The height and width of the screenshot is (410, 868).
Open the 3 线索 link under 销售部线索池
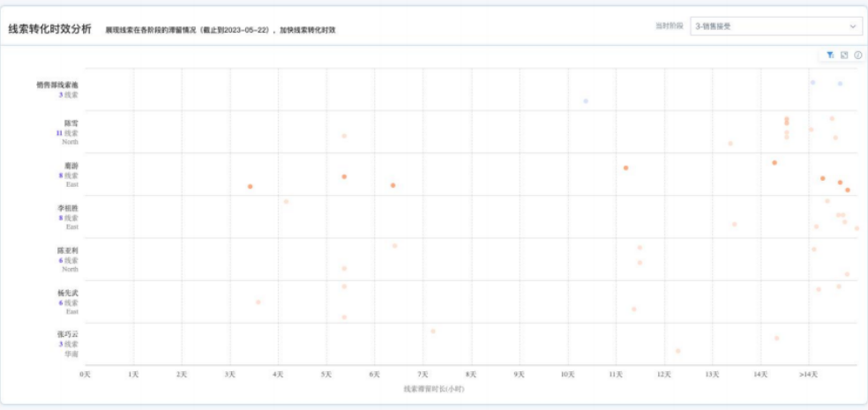point(68,94)
